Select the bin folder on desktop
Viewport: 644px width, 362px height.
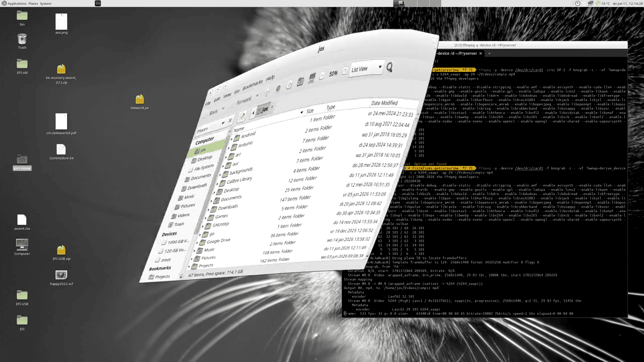22,18
